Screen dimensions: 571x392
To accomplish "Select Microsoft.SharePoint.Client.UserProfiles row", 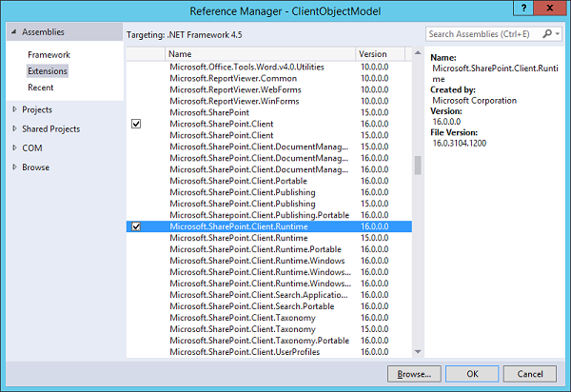I will coord(269,352).
